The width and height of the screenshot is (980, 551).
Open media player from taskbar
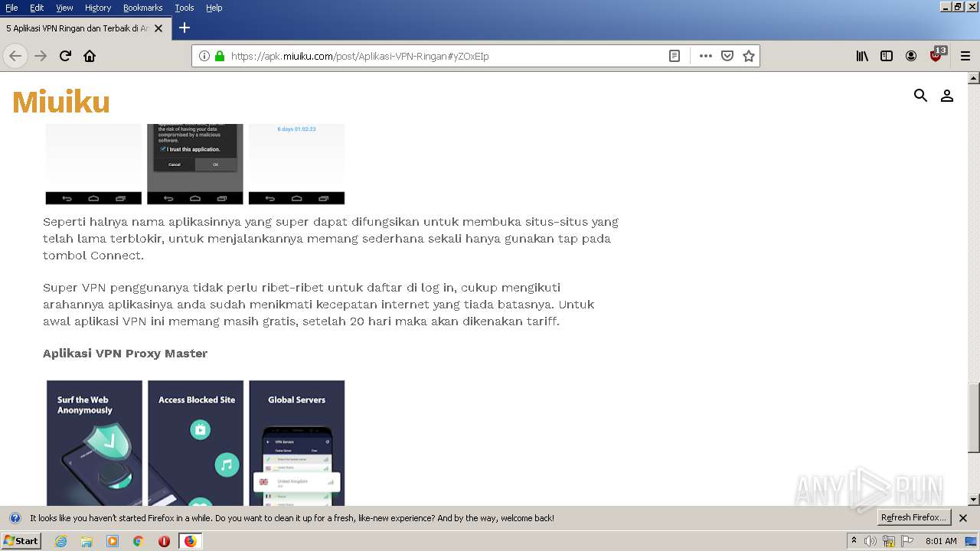point(113,541)
